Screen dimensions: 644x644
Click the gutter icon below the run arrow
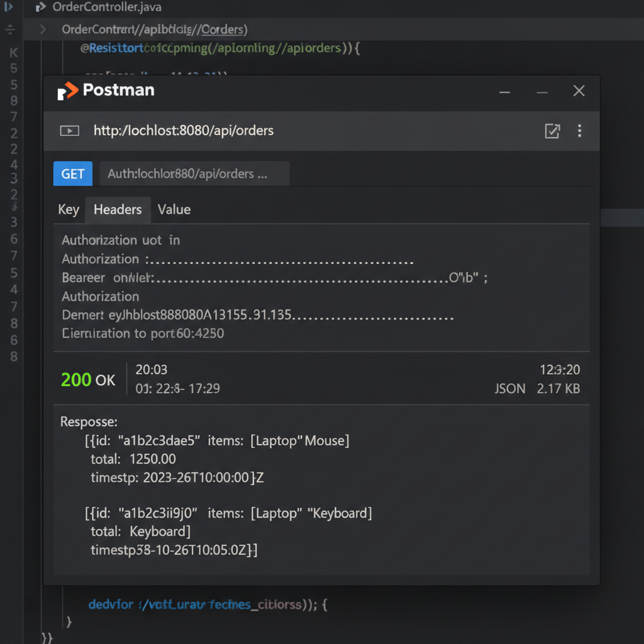[x=10, y=29]
